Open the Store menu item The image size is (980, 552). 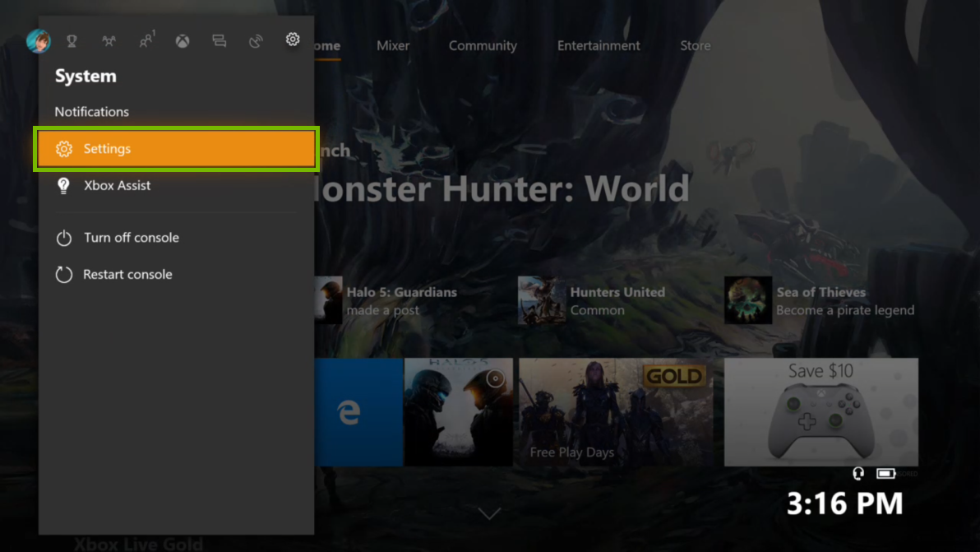(695, 45)
